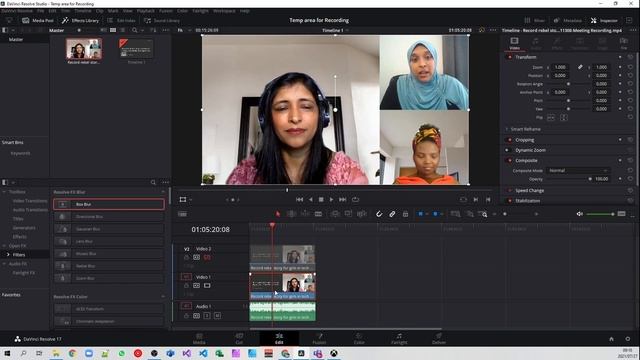Adjust the Rotation Angle slider

pos(569,84)
